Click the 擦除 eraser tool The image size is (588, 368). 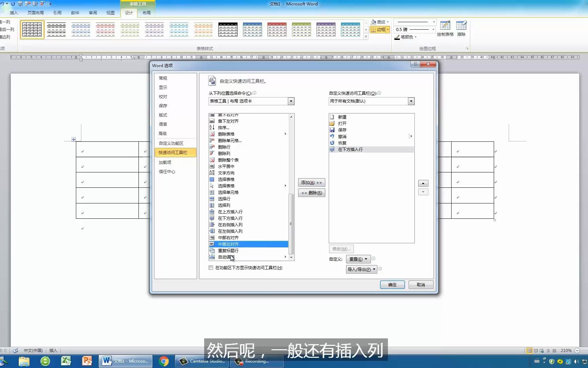click(461, 29)
